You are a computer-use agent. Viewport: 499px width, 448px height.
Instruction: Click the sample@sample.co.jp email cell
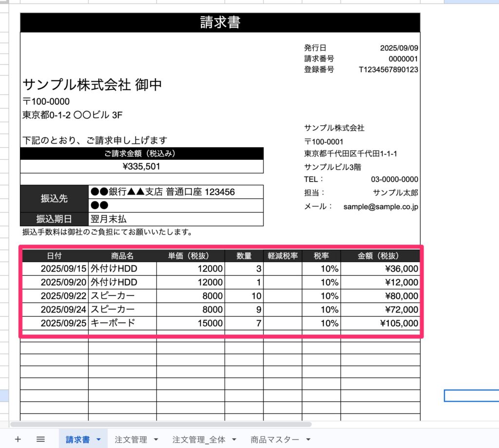coord(381,206)
